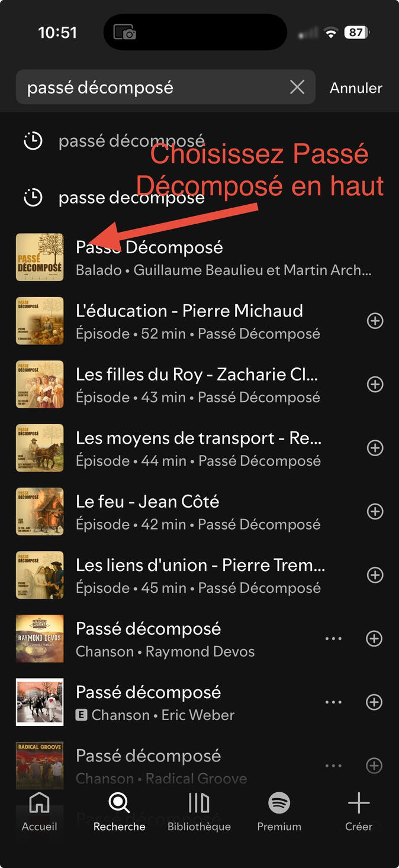Add the Raymond Devos song to library

point(375,639)
